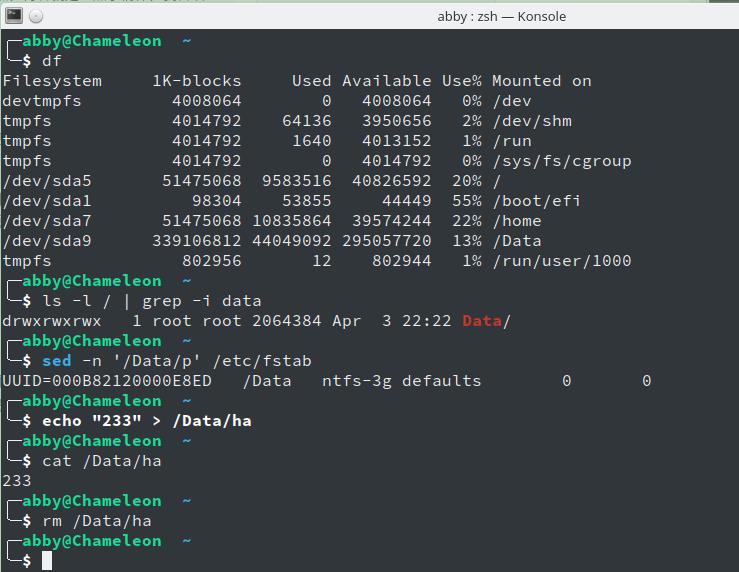Click the 'df' command at the first prompt
Image resolution: width=739 pixels, height=572 pixels.
51,61
